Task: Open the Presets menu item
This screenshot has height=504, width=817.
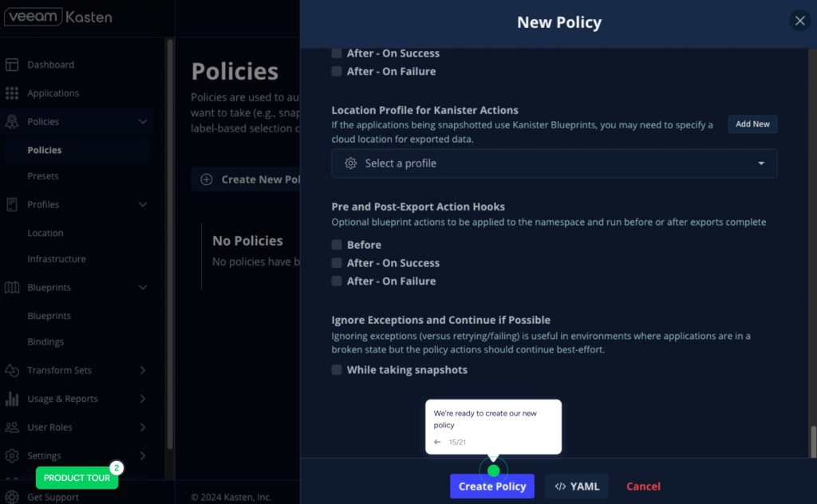Action: pyautogui.click(x=43, y=176)
